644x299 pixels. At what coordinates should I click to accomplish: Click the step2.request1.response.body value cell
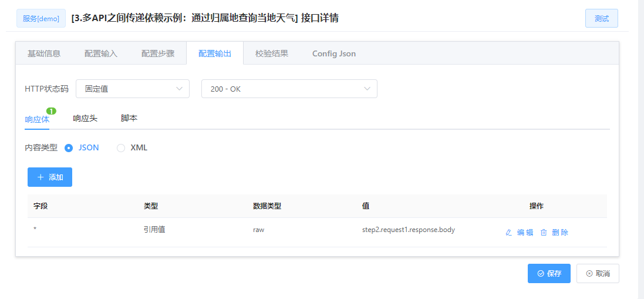(x=408, y=230)
